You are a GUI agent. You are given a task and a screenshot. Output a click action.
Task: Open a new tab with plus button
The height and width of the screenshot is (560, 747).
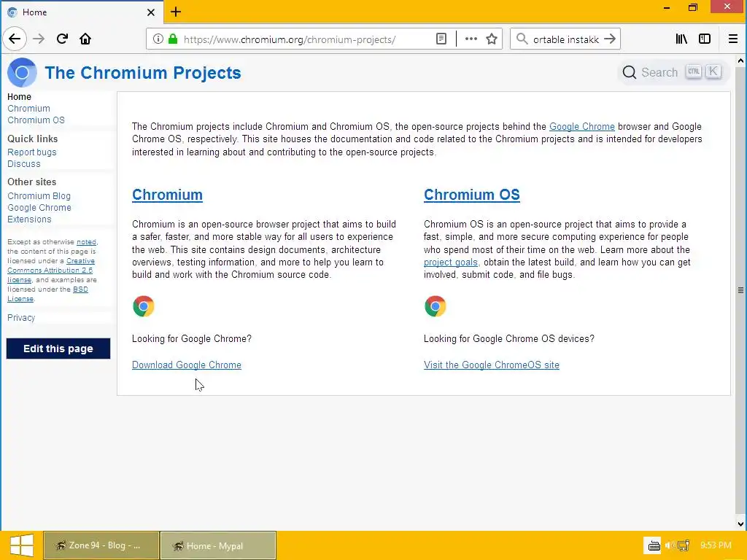point(176,12)
